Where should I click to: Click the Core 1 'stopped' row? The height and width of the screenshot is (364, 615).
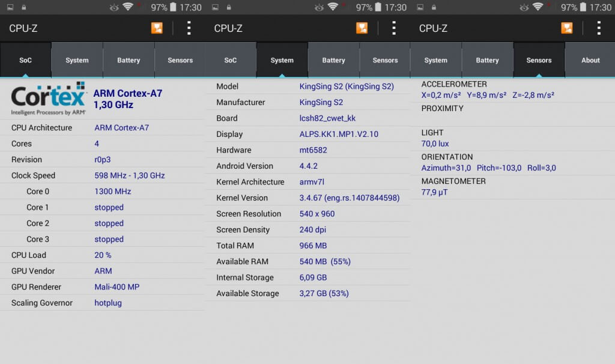click(x=102, y=207)
